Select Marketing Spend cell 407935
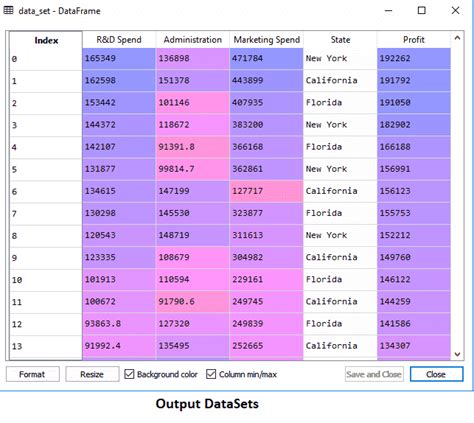This screenshot has width=474, height=423. click(x=266, y=103)
